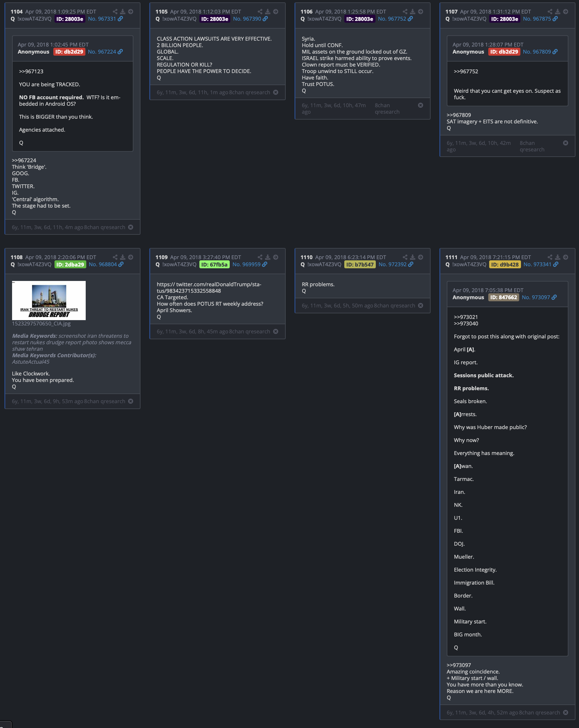Open link No. 967390
This screenshot has height=728, width=579.
point(251,19)
